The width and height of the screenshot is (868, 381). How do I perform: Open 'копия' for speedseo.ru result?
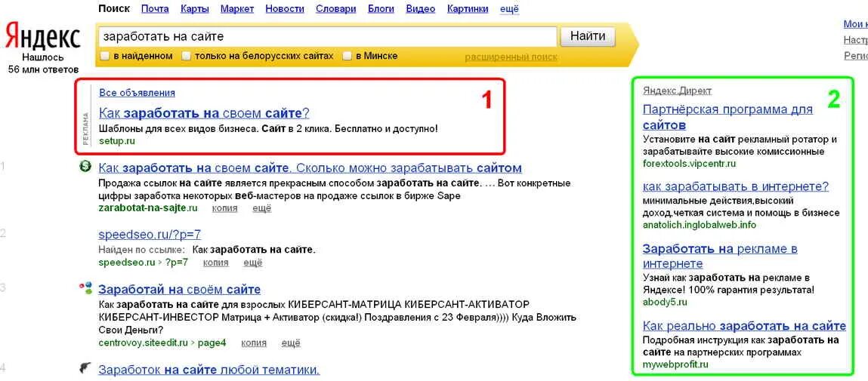click(x=215, y=263)
